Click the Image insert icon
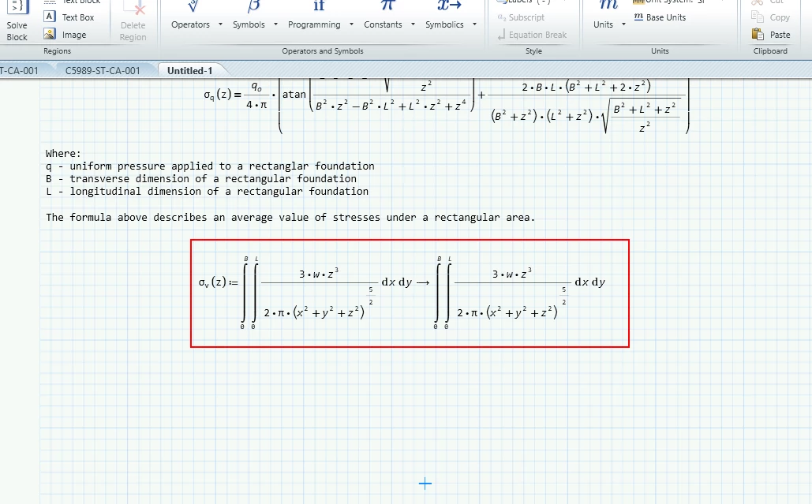 tap(50, 34)
